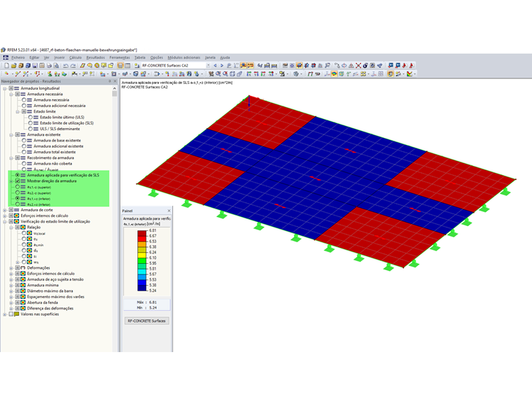Collapse the Estado limite tree node
This screenshot has height=399, width=532.
coord(17,111)
